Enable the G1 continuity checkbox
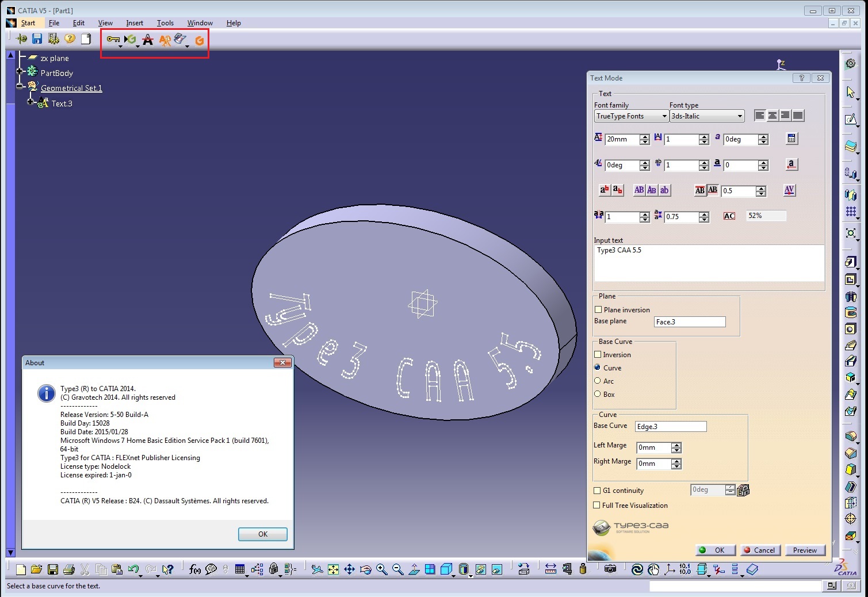 (597, 491)
